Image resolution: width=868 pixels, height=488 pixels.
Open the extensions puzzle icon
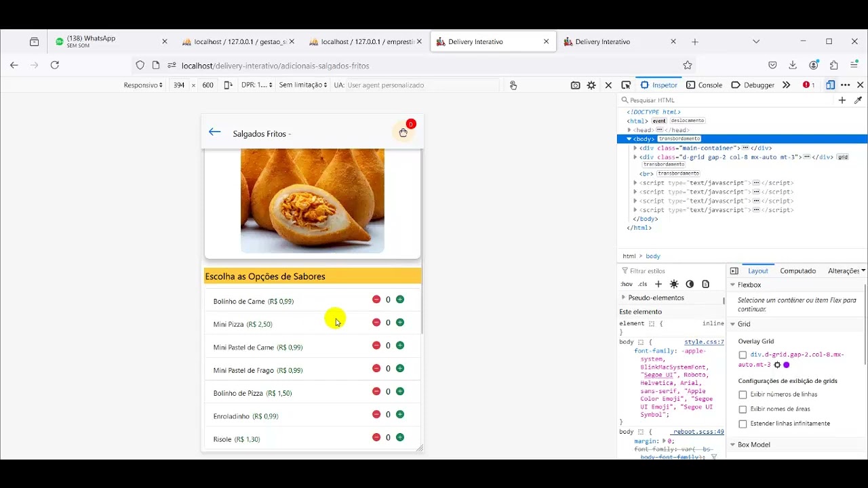[x=834, y=65]
